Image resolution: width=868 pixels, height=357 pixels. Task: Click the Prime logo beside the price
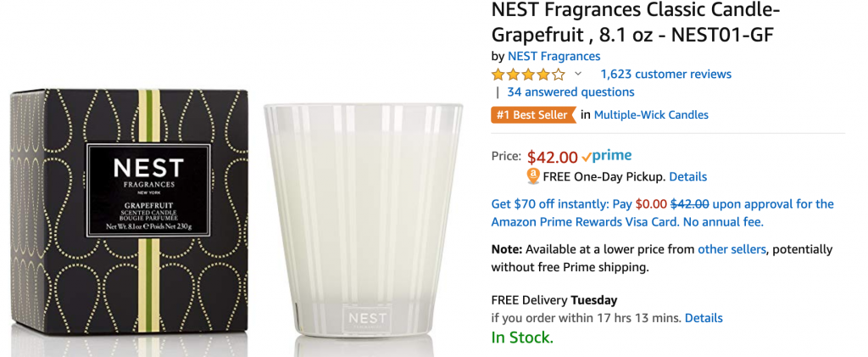[x=607, y=157]
